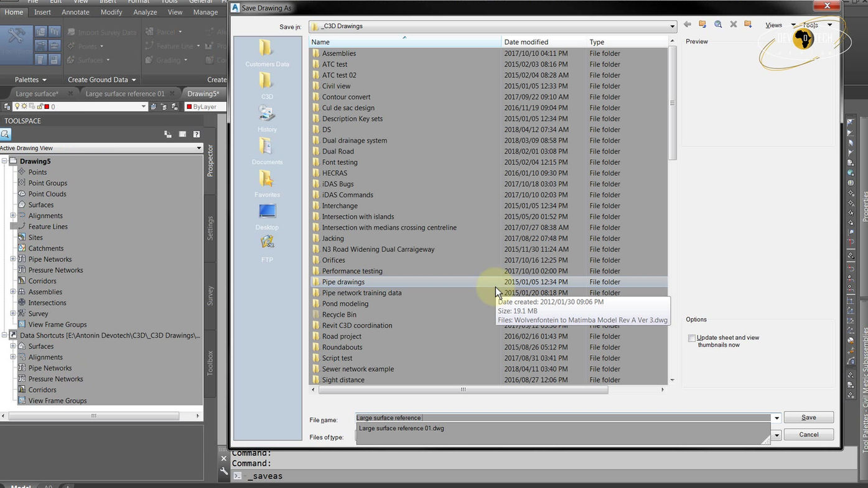Image resolution: width=868 pixels, height=488 pixels.
Task: Open the Tools dropdown menu
Action: 817,25
